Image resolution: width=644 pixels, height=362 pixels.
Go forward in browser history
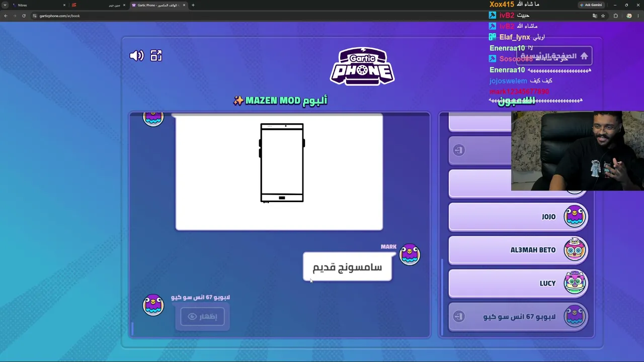[15, 16]
